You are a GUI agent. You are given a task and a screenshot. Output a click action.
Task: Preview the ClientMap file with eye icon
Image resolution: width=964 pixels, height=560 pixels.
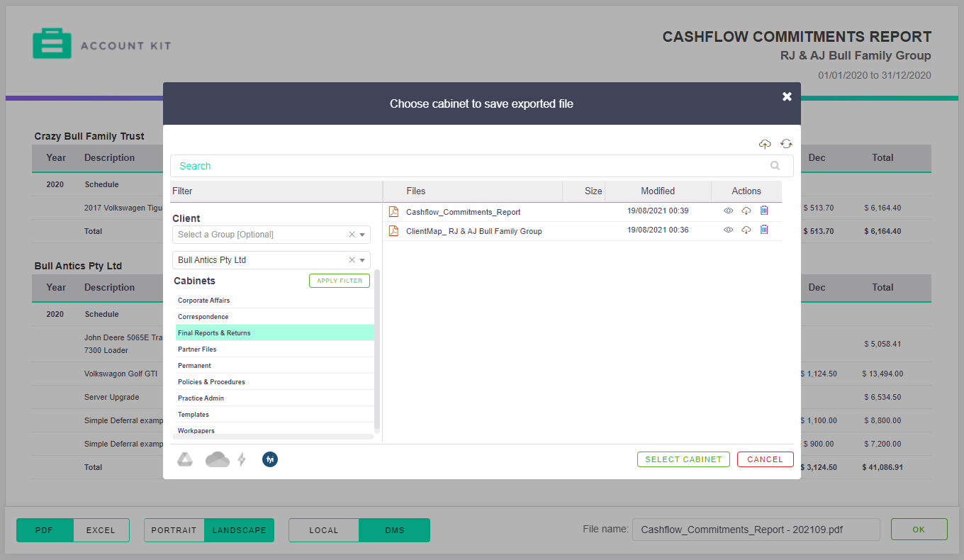(728, 230)
